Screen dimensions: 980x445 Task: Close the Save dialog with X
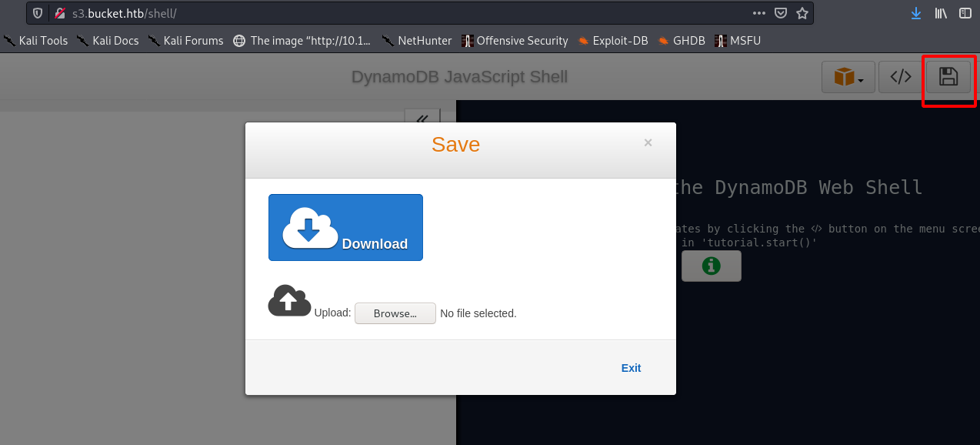click(x=648, y=142)
